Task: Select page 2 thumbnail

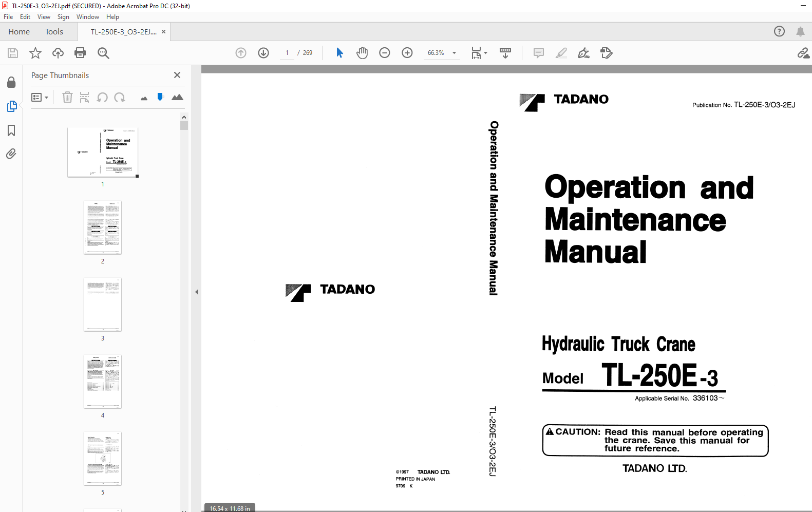Action: pos(103,227)
